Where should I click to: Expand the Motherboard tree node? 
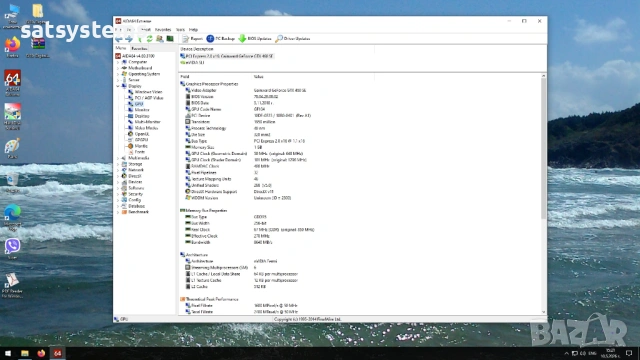118,68
